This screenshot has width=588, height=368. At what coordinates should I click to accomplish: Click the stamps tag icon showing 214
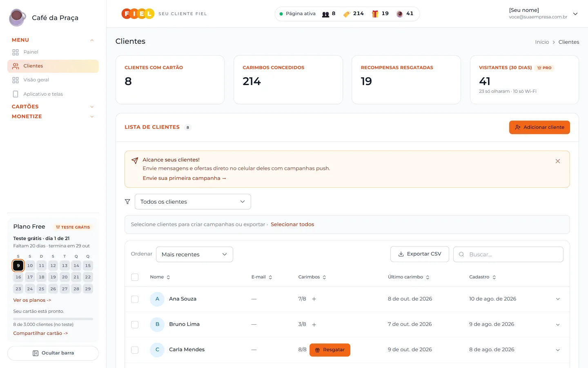[347, 14]
